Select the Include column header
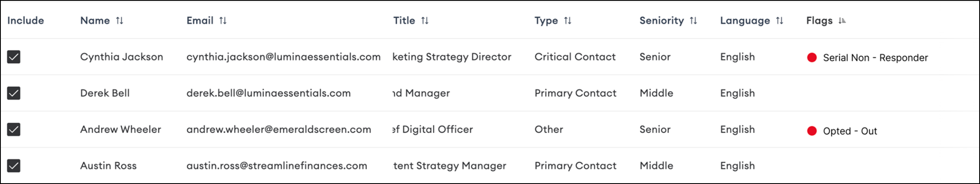Viewport: 980px width, 184px height. click(x=25, y=21)
